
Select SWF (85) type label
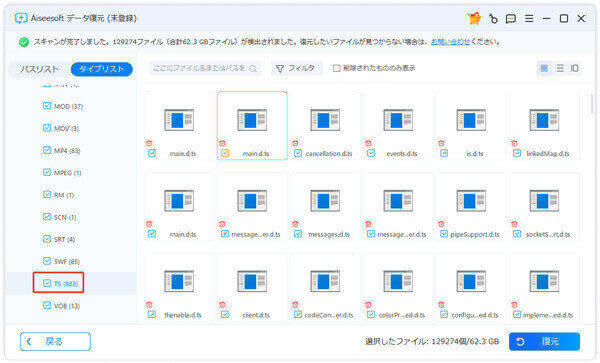click(67, 262)
